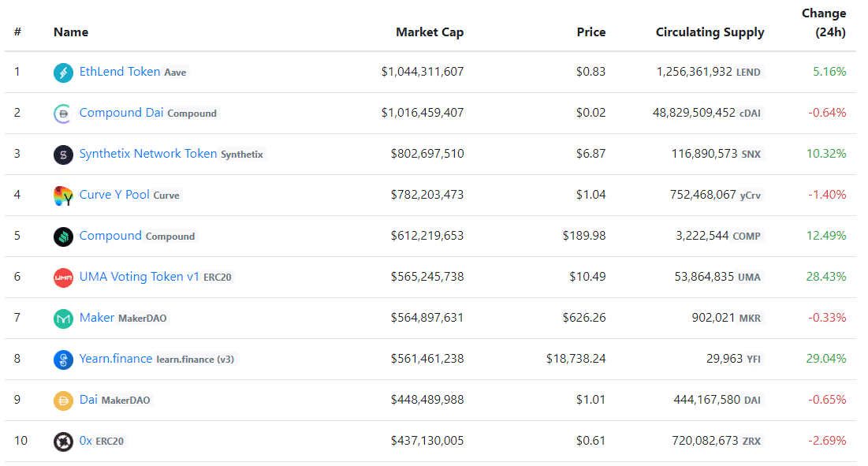
Task: Click the $18,738.24 price value
Action: click(x=576, y=358)
